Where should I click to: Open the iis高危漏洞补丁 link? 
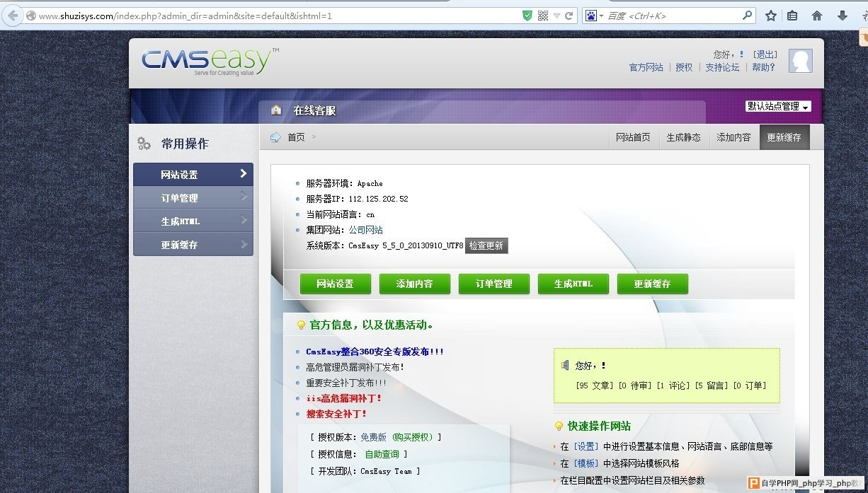pyautogui.click(x=344, y=398)
